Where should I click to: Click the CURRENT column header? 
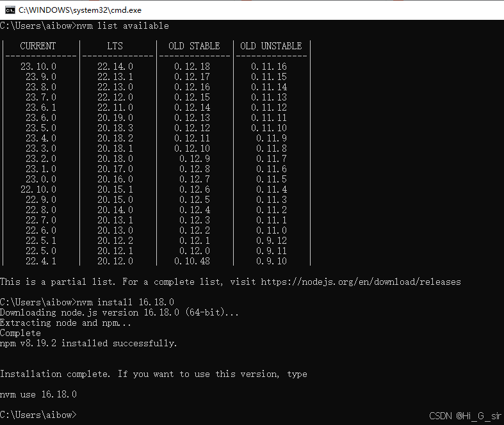(38, 46)
